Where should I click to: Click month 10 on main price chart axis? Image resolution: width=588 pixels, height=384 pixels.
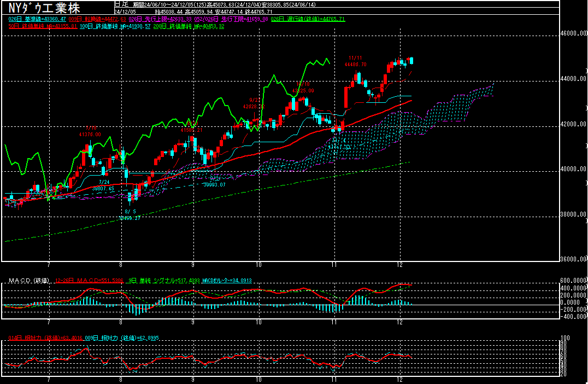(259, 265)
